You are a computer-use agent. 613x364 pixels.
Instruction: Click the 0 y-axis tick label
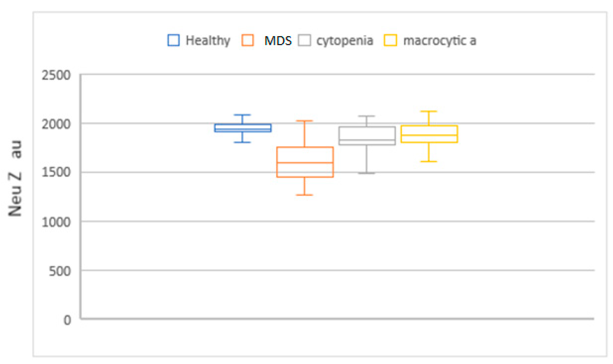click(x=67, y=320)
